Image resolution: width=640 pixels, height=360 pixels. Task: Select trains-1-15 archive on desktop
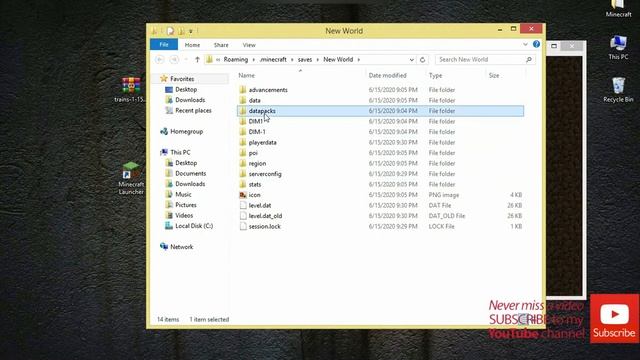131,89
